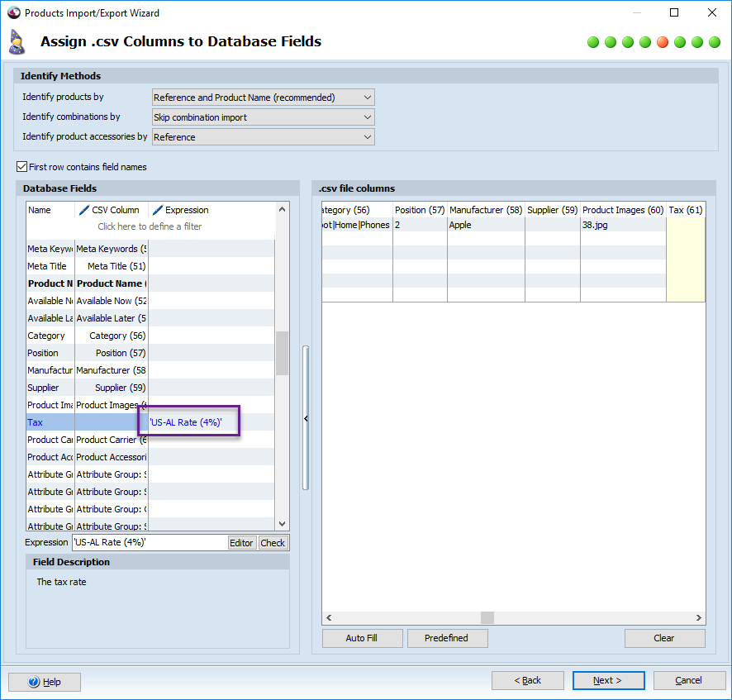Click the Product Images (60) column header
The width and height of the screenshot is (732, 700).
pos(623,210)
